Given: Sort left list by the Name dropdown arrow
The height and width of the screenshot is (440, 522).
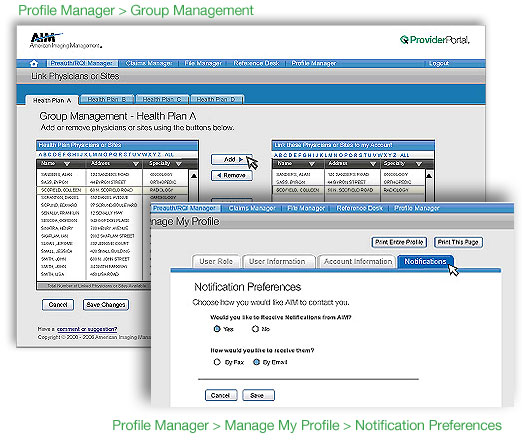Looking at the screenshot, I should (67, 164).
